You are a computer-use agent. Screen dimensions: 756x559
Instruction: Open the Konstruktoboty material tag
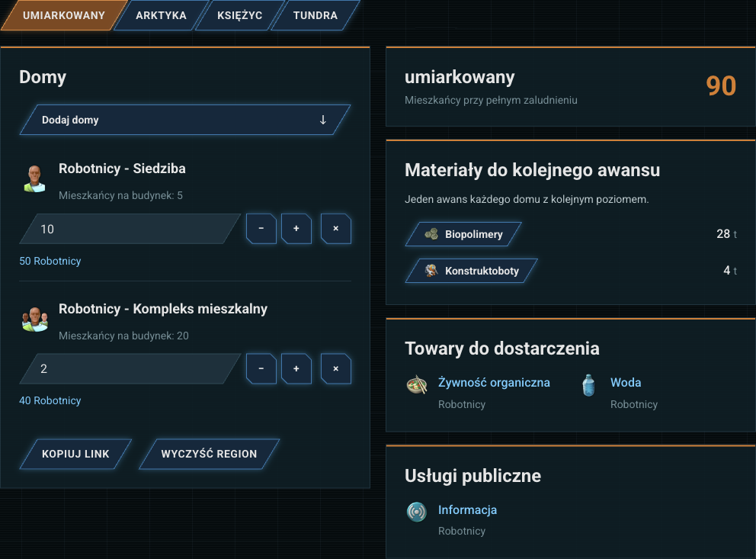(x=472, y=271)
